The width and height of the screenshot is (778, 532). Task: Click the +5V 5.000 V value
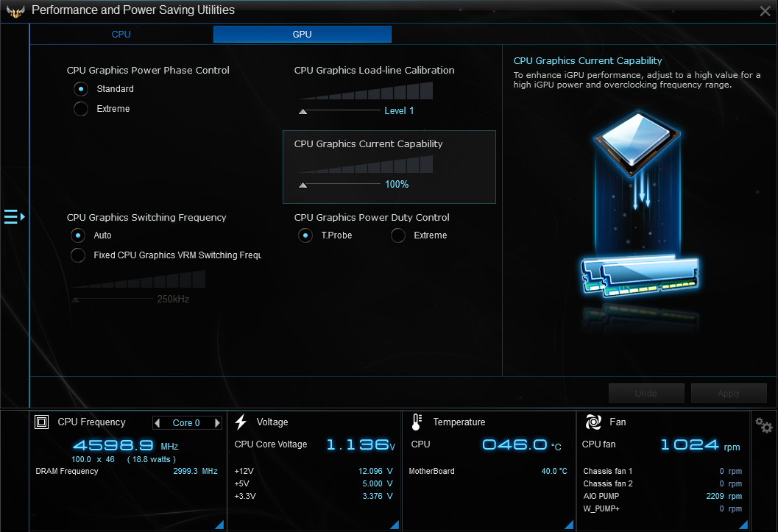click(377, 483)
